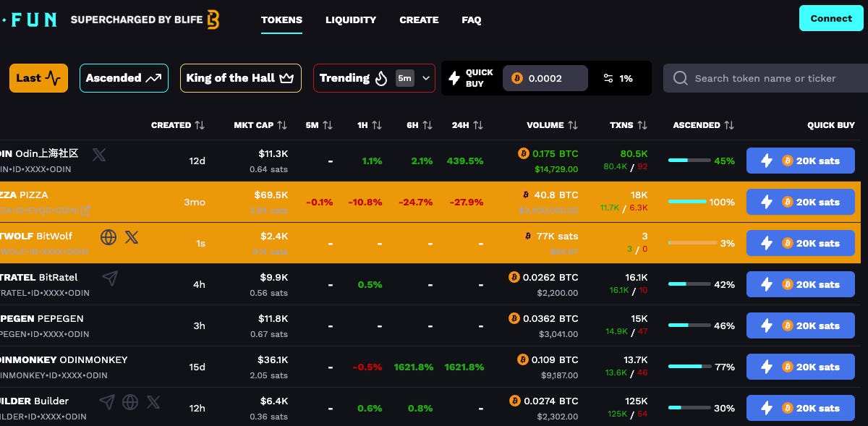Quick buy 20K sats of BitWolf

click(x=801, y=243)
